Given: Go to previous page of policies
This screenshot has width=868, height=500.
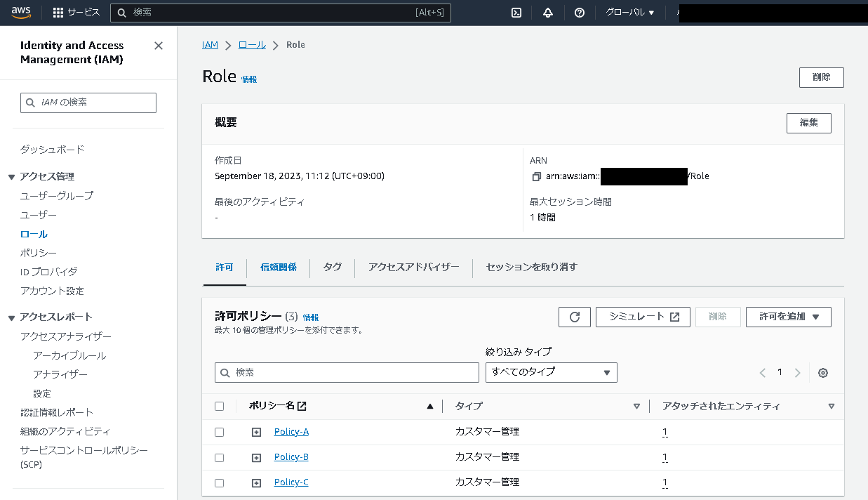Looking at the screenshot, I should coord(763,373).
